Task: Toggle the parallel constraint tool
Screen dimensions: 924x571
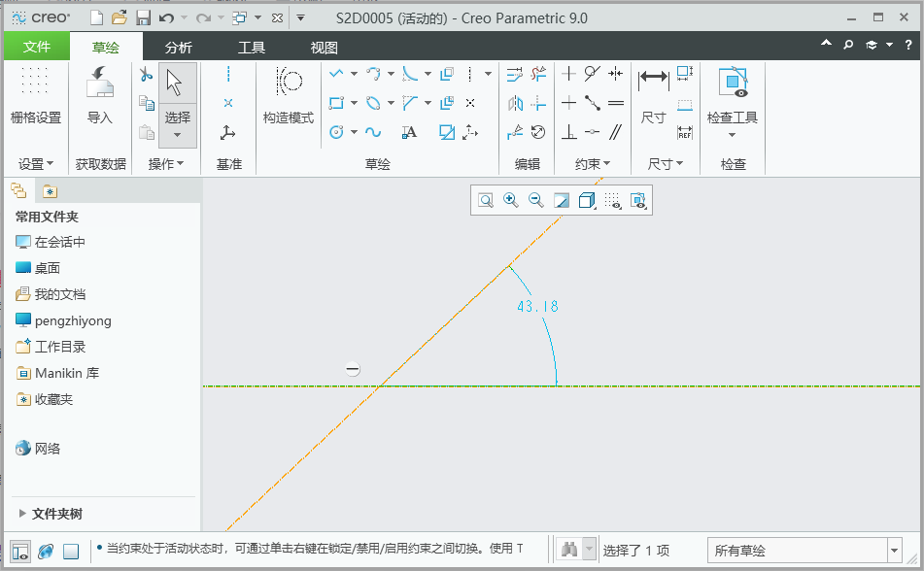Action: pos(616,132)
